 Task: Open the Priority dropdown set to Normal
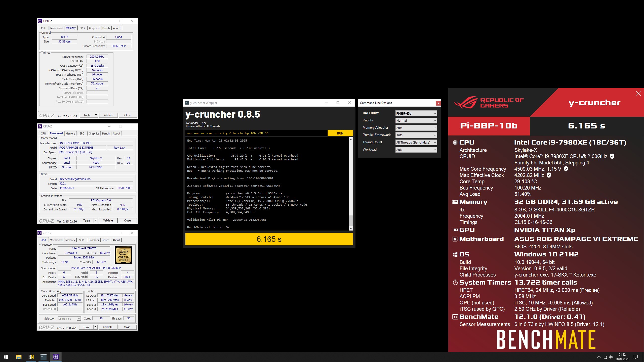(416, 121)
